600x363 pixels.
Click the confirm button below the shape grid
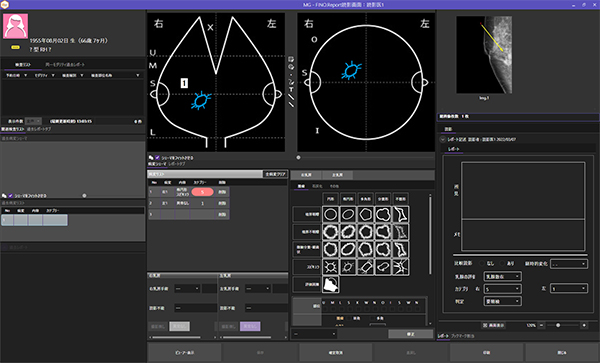[410, 334]
